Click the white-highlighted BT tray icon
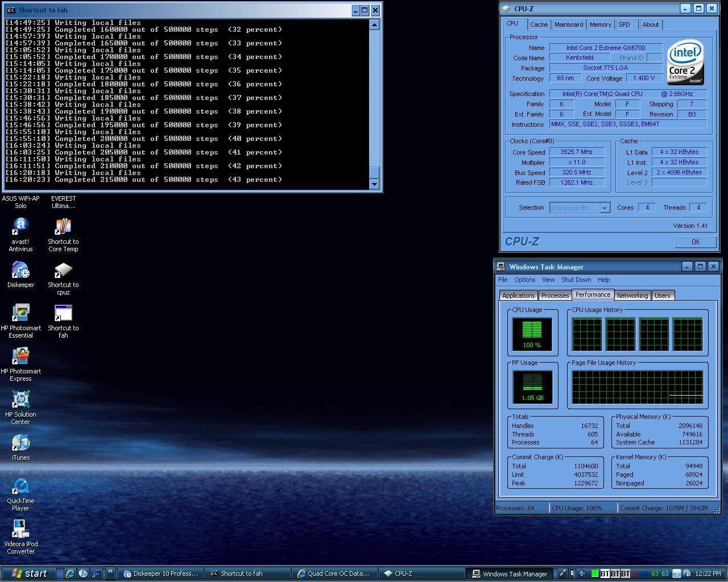This screenshot has width=728, height=582. 605,573
